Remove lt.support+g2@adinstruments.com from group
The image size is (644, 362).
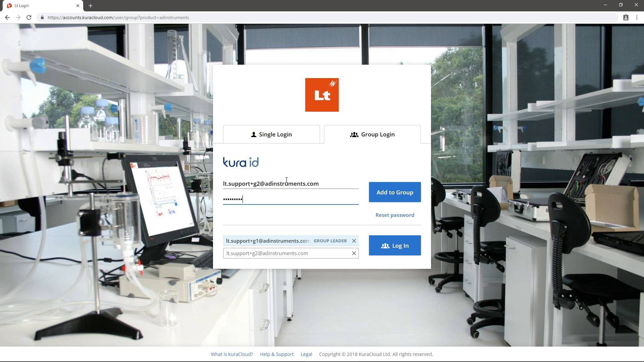pyautogui.click(x=354, y=253)
